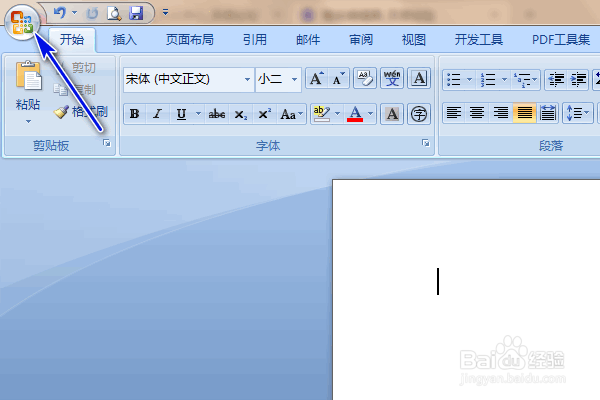Toggle bold formatting
This screenshot has width=600, height=400.
pyautogui.click(x=134, y=114)
